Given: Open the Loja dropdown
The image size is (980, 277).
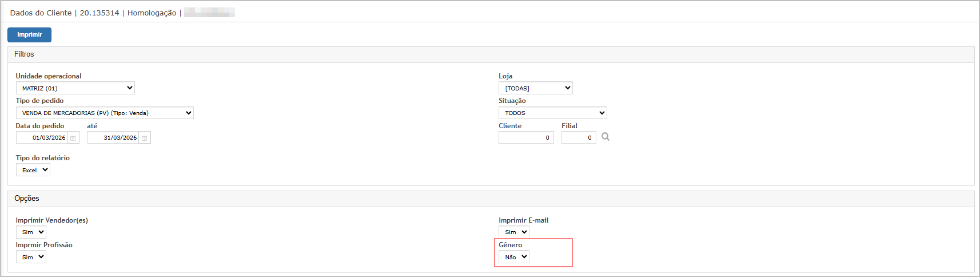Looking at the screenshot, I should (x=535, y=88).
